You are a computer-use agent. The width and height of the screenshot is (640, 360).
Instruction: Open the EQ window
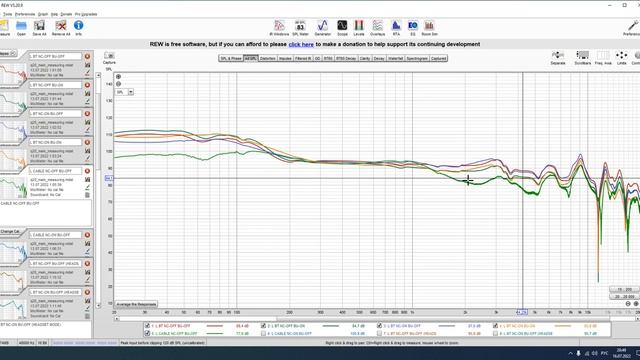click(x=413, y=27)
